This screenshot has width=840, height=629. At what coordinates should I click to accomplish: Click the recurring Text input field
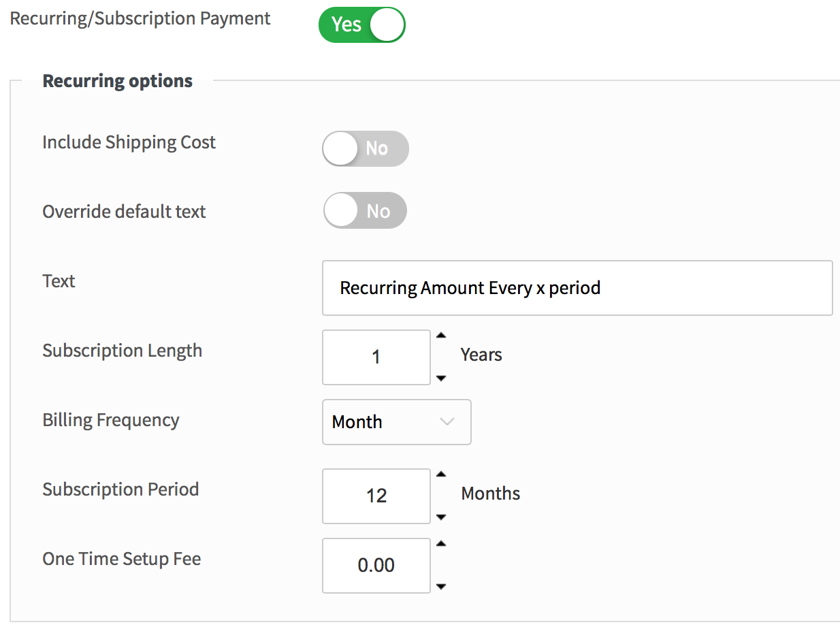click(x=577, y=288)
